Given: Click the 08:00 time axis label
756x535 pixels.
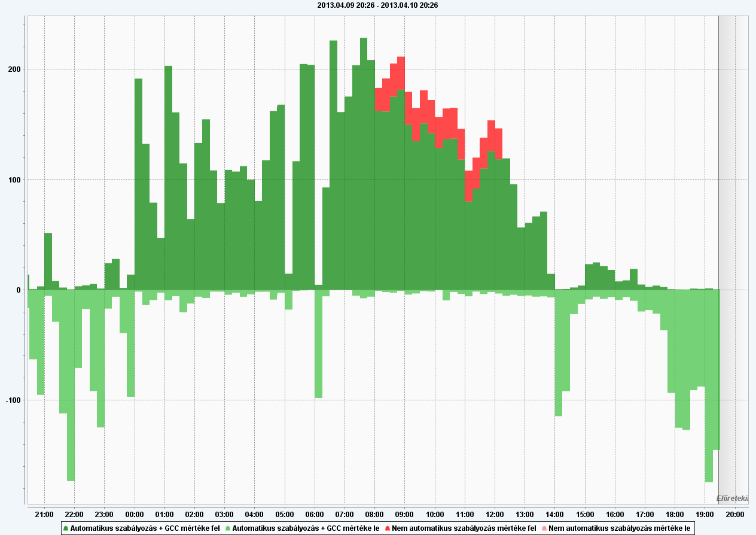Looking at the screenshot, I should click(374, 514).
